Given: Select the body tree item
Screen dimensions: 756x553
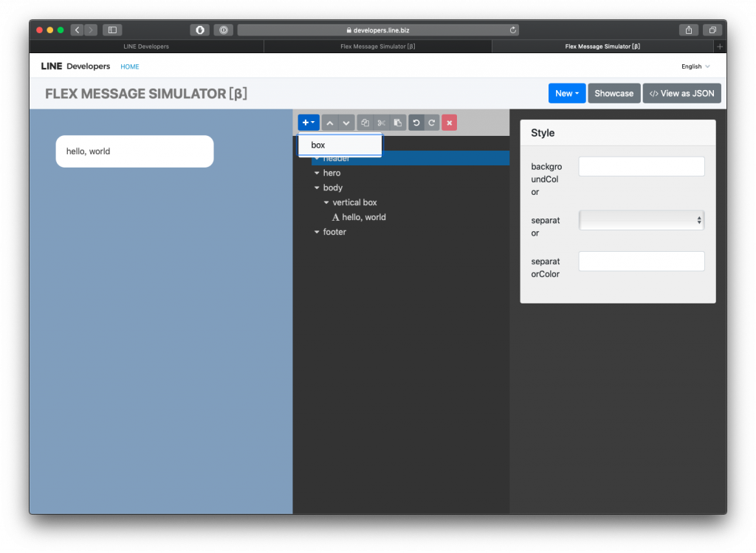Looking at the screenshot, I should tap(333, 188).
